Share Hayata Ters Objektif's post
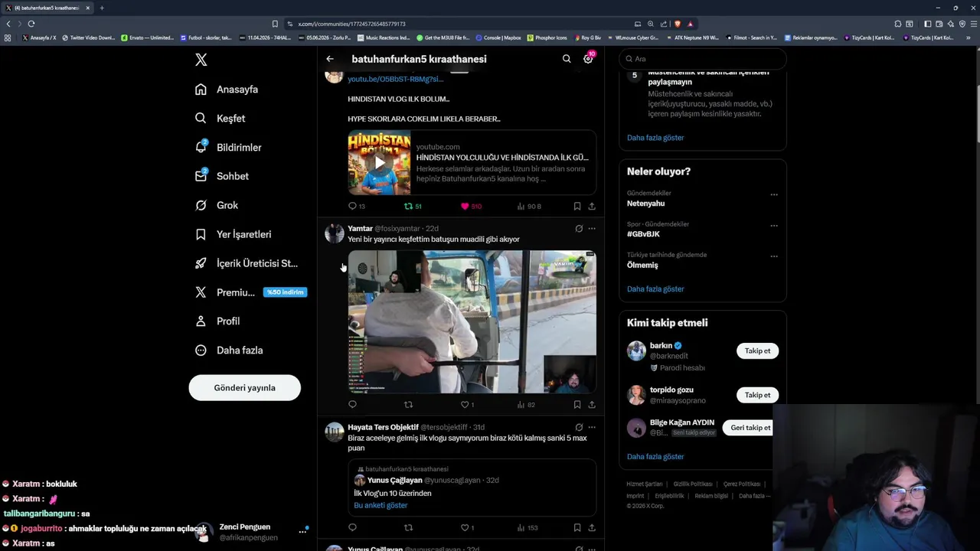Image resolution: width=980 pixels, height=551 pixels. point(592,527)
